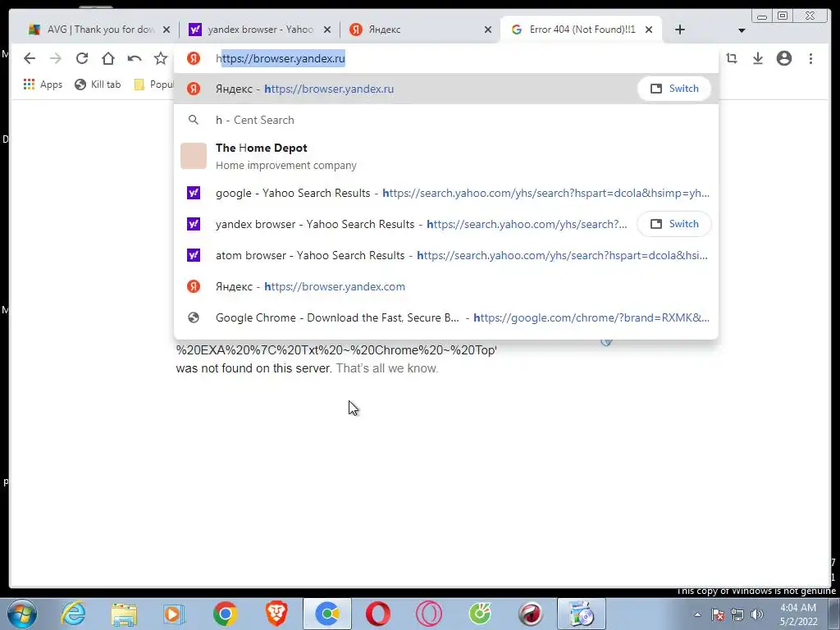Open the installer disc taskbar icon
840x630 pixels.
[x=582, y=614]
